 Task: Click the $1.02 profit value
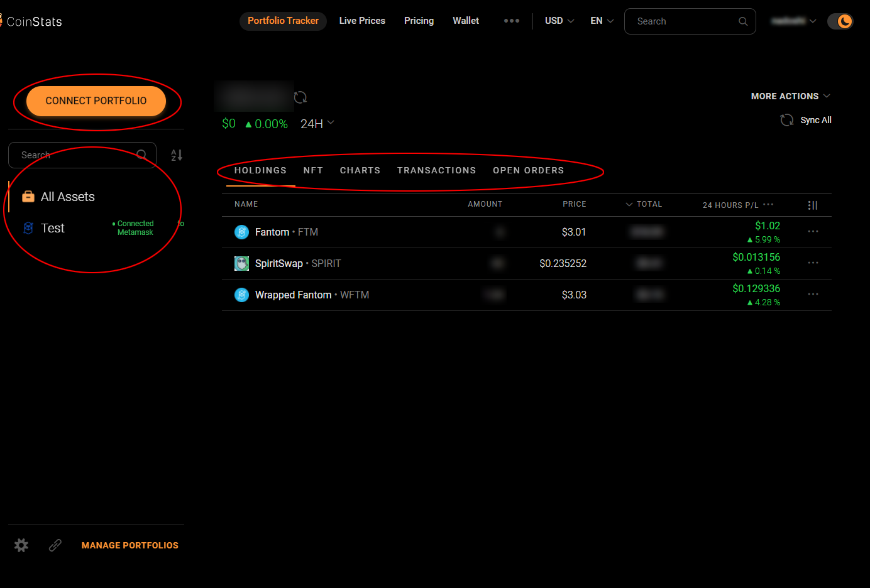point(768,226)
